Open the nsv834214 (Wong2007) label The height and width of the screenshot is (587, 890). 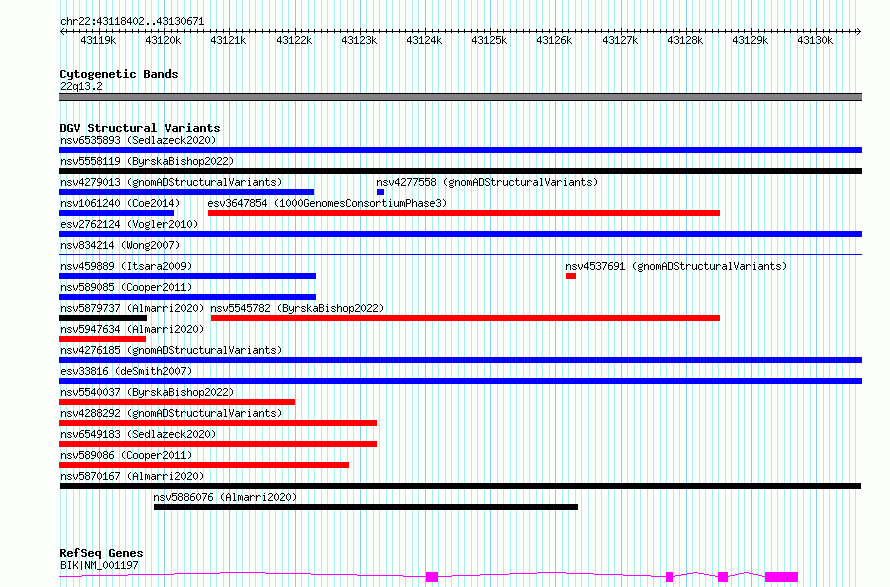pos(120,245)
